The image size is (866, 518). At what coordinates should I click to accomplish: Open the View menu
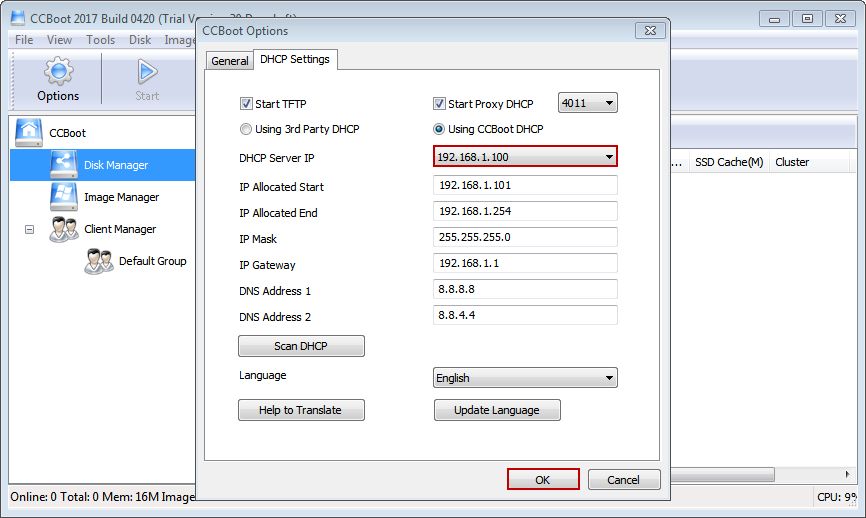coord(59,40)
